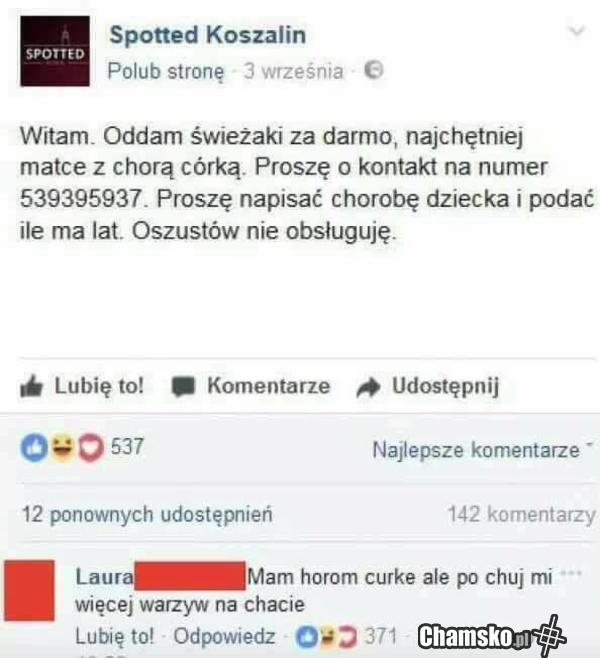The image size is (600, 658).
Task: Open Najlepsze komentarze sorting dropdown
Action: (483, 450)
